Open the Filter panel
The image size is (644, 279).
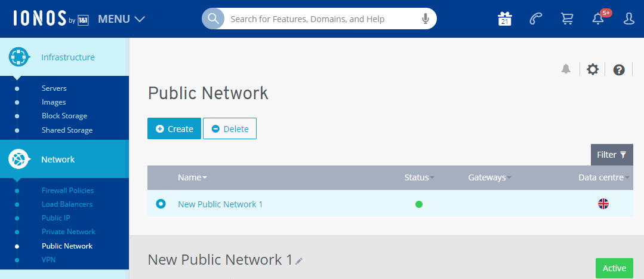pos(612,155)
